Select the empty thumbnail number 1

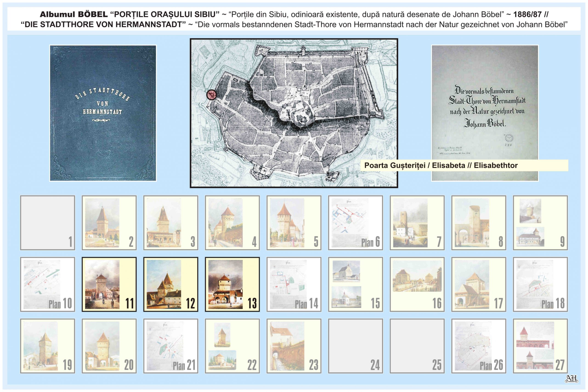[x=48, y=222]
